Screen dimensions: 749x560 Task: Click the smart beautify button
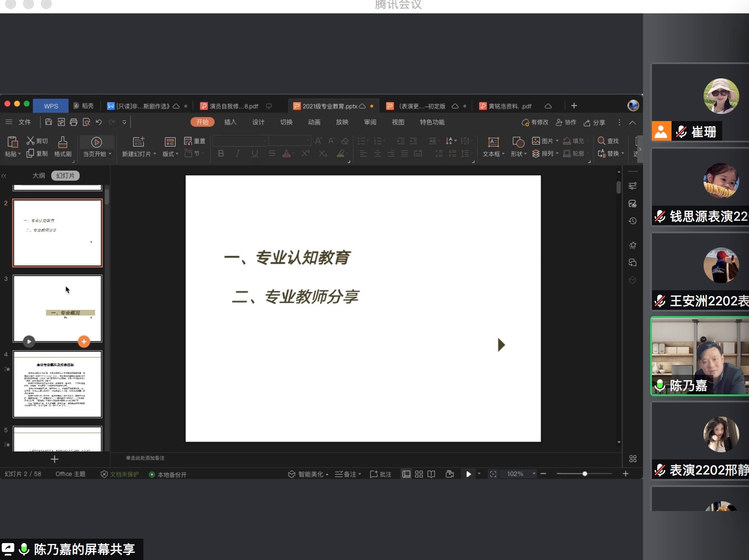[x=308, y=475]
